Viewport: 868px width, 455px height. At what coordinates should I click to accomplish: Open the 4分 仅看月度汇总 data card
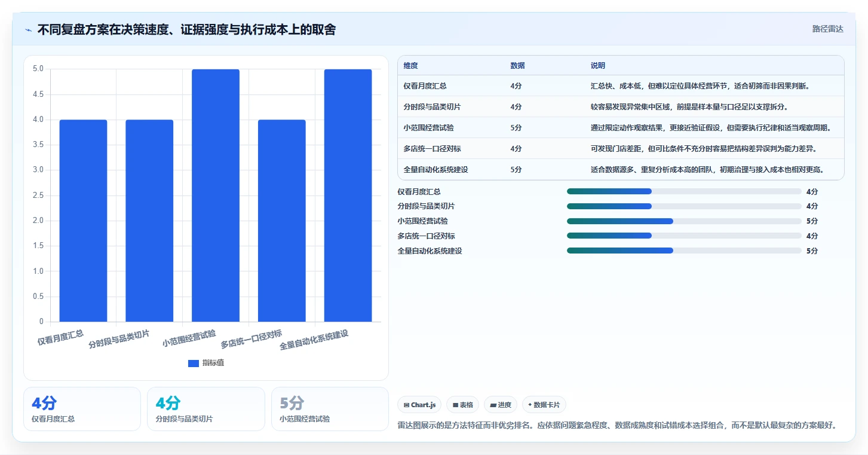[x=82, y=409]
